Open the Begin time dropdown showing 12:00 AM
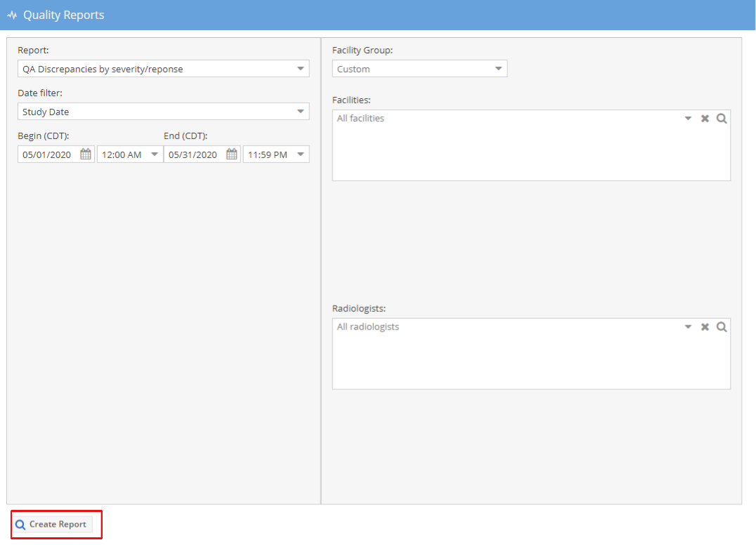This screenshot has width=756, height=545. tap(155, 155)
